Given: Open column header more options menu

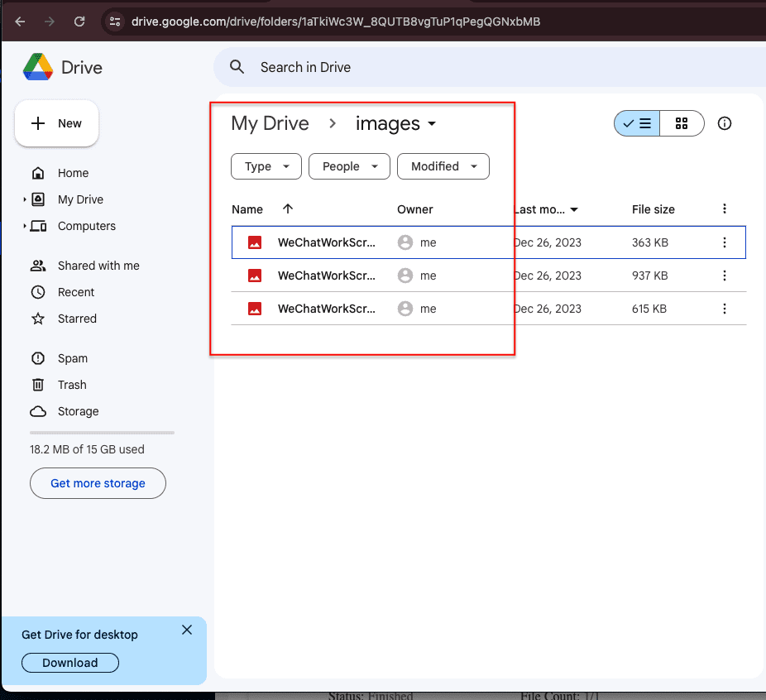Looking at the screenshot, I should tap(725, 209).
